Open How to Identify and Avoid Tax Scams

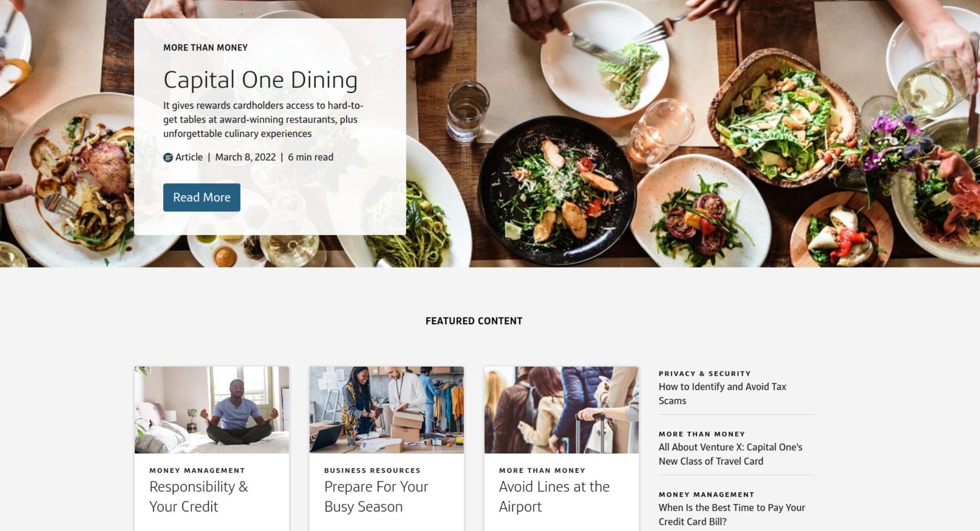click(722, 394)
